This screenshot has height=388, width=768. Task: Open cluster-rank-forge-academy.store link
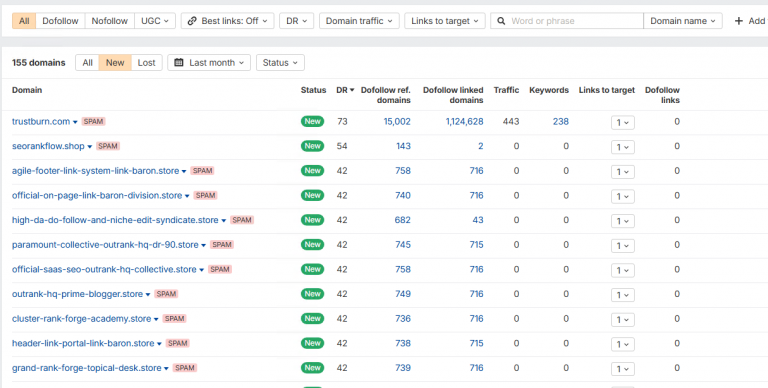point(82,318)
